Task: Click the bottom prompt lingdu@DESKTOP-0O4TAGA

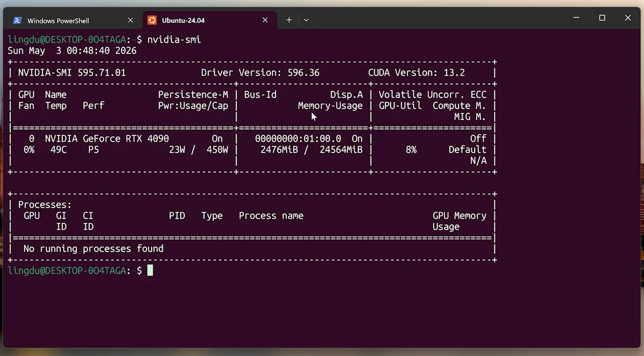Action: [x=67, y=271]
